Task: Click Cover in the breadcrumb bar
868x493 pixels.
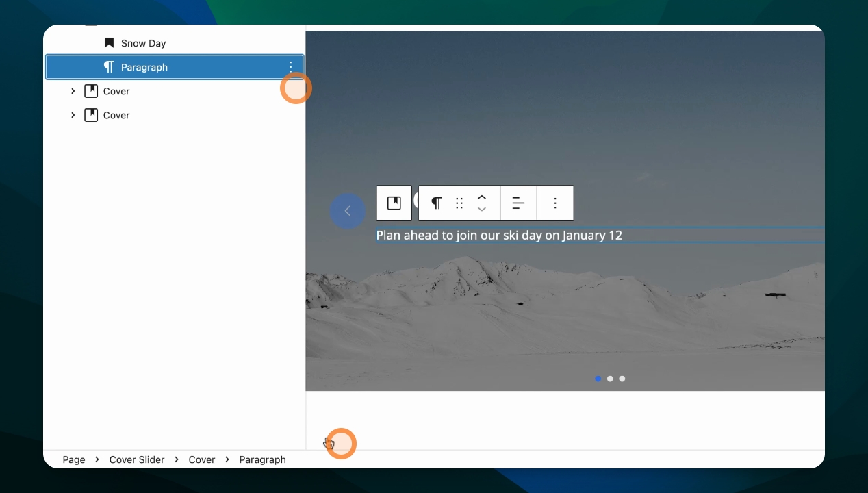Action: [x=202, y=459]
